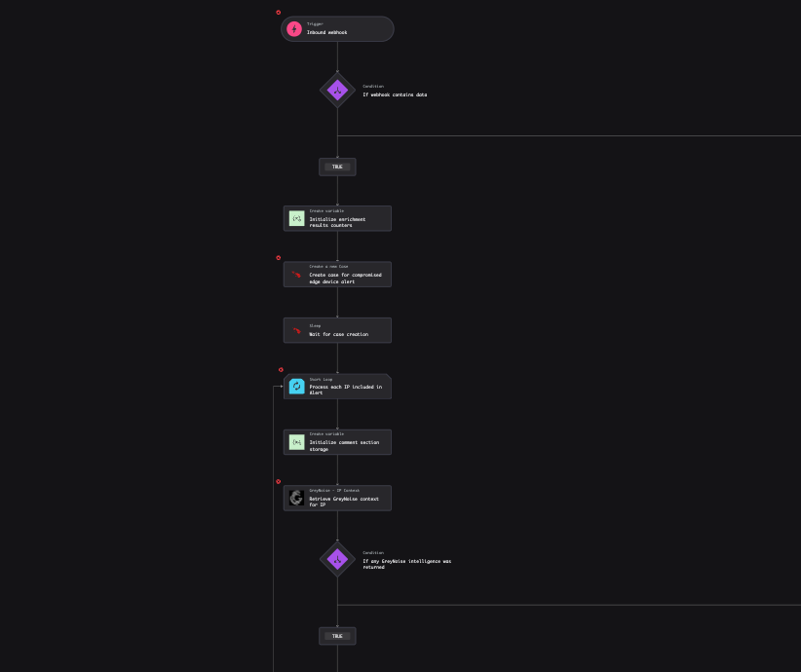Click the red marker beside the Create case node
801x672 pixels.
[x=279, y=258]
